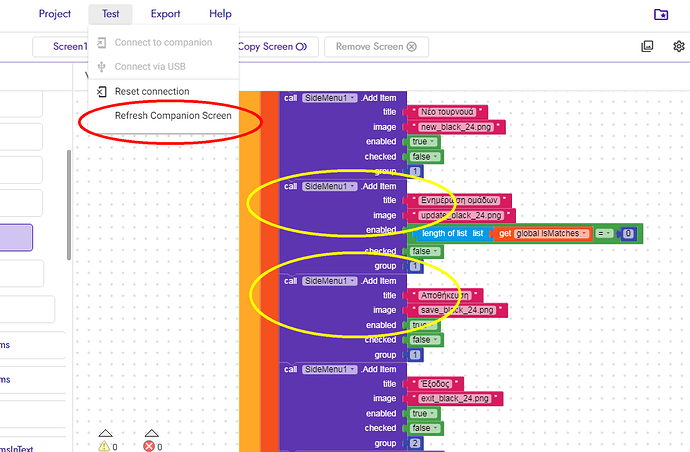Edit the Έξοδος title text
The height and width of the screenshot is (452, 690).
click(x=435, y=384)
